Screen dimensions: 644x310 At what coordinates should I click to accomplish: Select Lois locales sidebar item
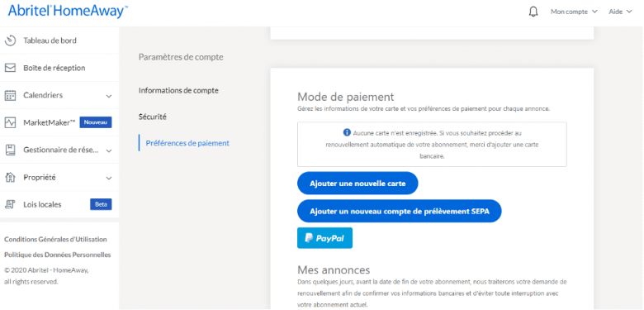click(x=59, y=204)
